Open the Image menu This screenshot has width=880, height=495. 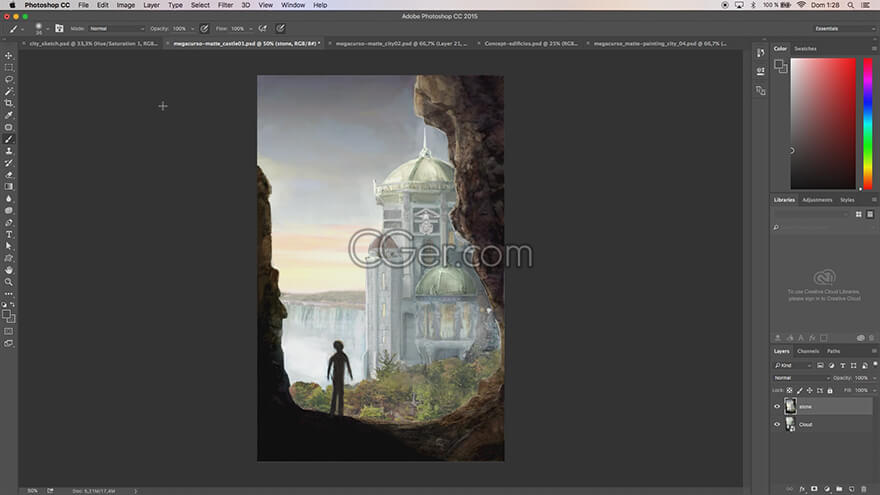coord(125,5)
